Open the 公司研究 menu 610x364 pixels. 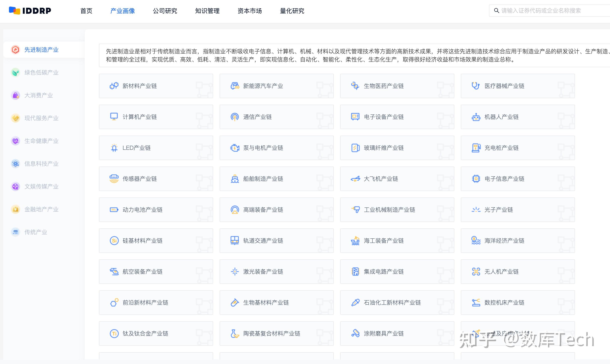(x=165, y=11)
